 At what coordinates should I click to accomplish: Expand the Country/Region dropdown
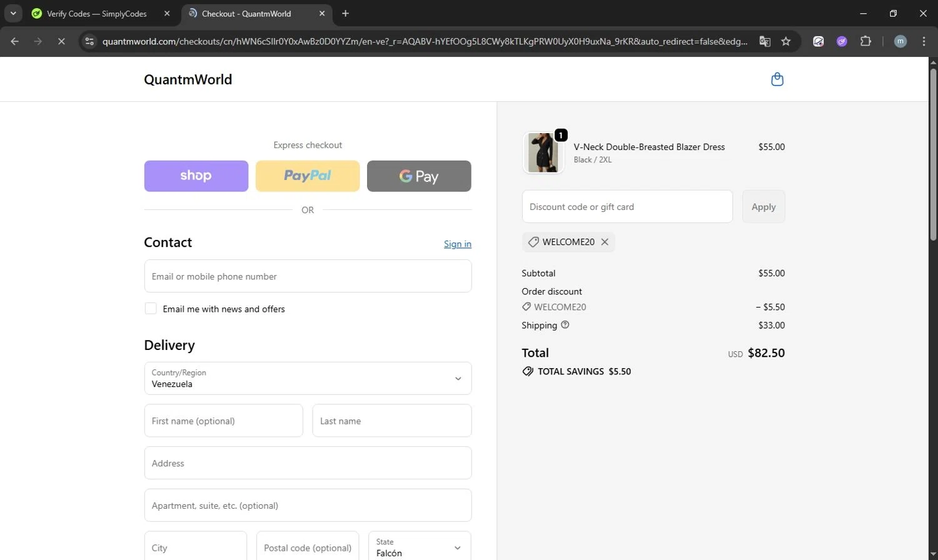308,378
